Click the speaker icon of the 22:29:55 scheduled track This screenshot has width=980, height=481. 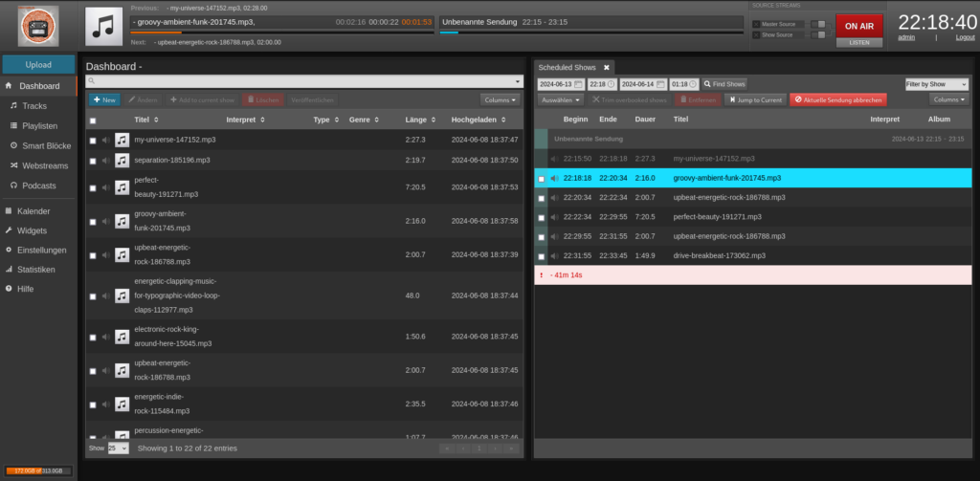click(554, 237)
